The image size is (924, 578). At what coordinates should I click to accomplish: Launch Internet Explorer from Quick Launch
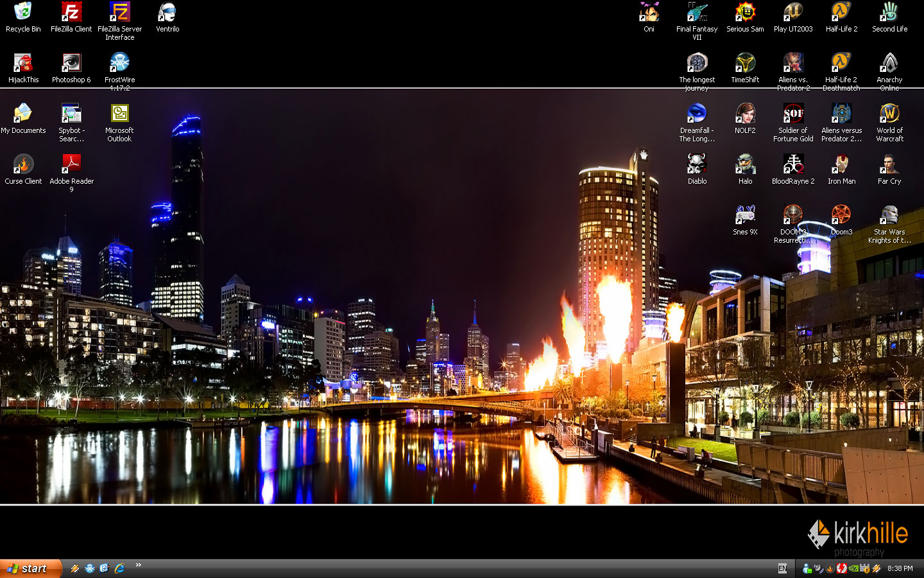[x=119, y=568]
